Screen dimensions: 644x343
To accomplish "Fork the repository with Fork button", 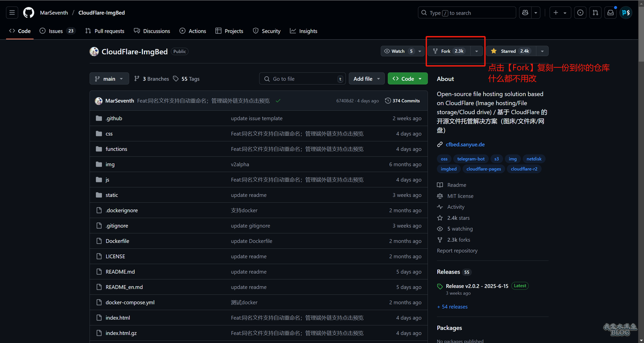I will click(x=449, y=51).
